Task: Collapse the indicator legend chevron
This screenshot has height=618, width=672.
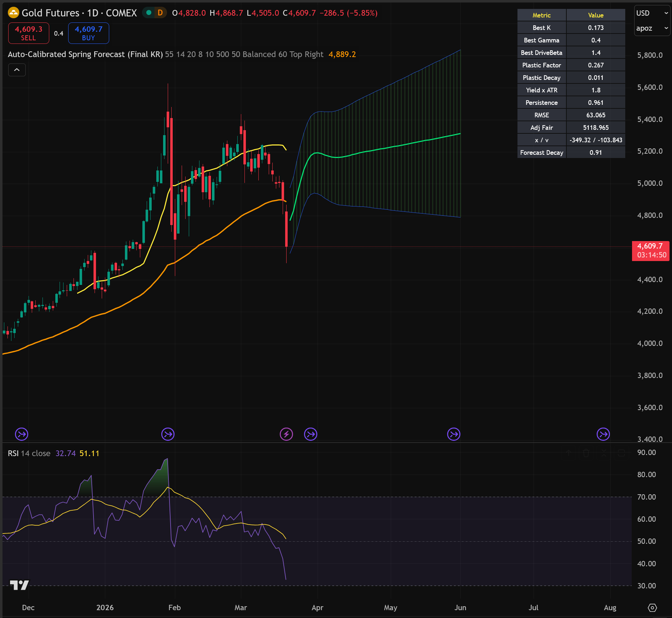Action: click(17, 70)
